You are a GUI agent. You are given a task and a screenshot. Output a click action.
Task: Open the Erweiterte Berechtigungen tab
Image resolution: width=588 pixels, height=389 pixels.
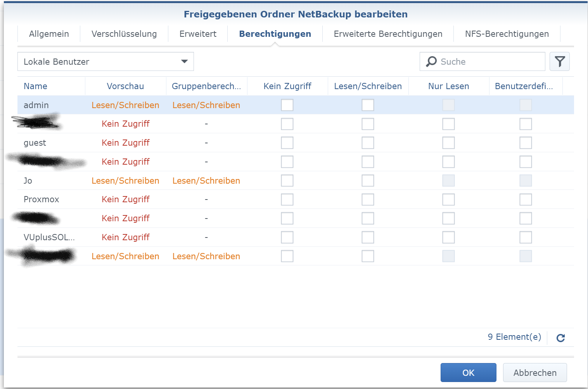[x=388, y=34]
